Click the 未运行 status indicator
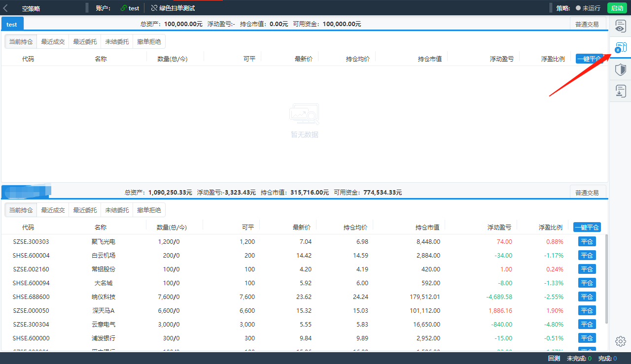Image resolution: width=631 pixels, height=364 pixels. click(x=588, y=8)
